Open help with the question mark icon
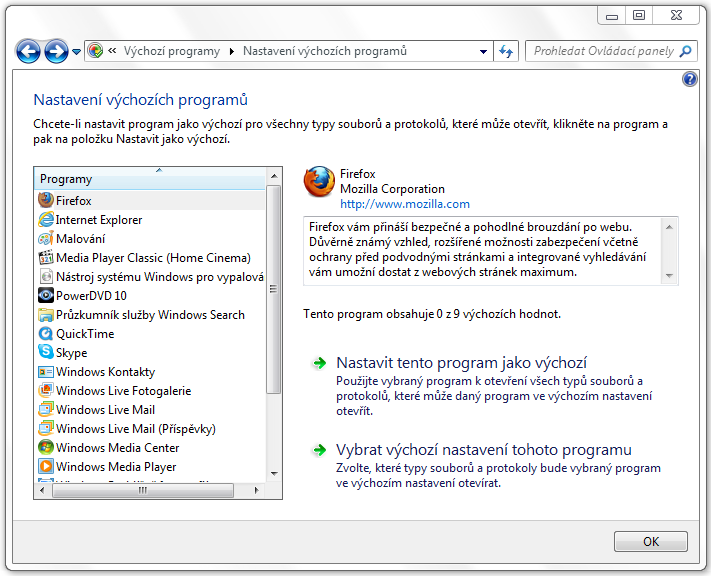The height and width of the screenshot is (576, 711). (690, 79)
